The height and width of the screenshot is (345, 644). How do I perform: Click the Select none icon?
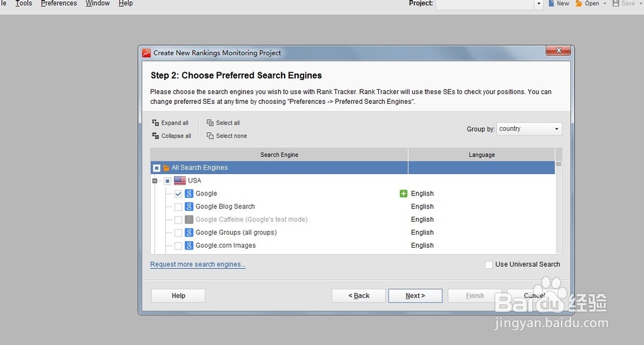point(210,135)
